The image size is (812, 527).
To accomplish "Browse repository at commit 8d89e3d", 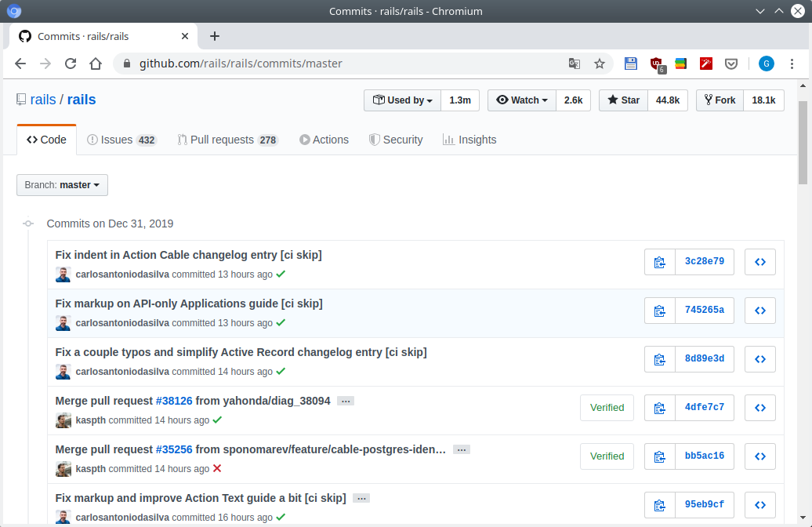I will click(759, 359).
